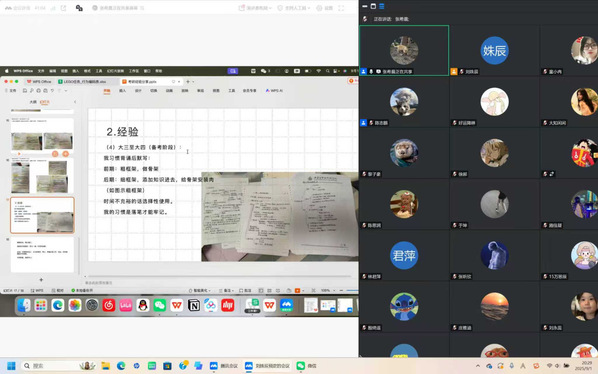Expand the system tray hidden icons chevron
598x374 pixels.
point(477,366)
